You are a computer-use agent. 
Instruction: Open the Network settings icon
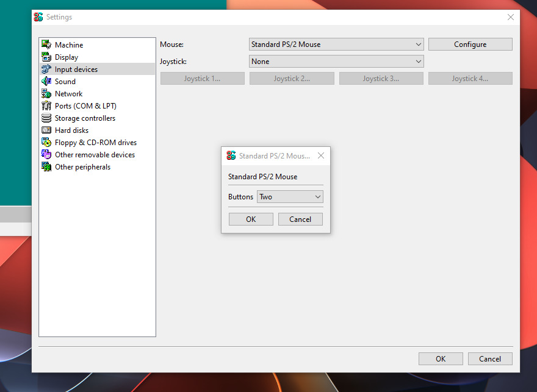(x=46, y=93)
